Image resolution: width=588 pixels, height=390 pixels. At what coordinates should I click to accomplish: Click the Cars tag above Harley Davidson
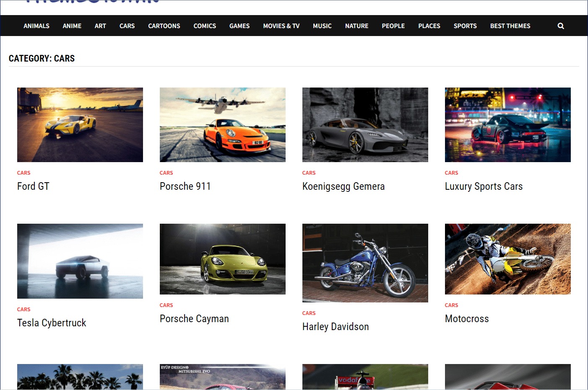[x=309, y=313]
